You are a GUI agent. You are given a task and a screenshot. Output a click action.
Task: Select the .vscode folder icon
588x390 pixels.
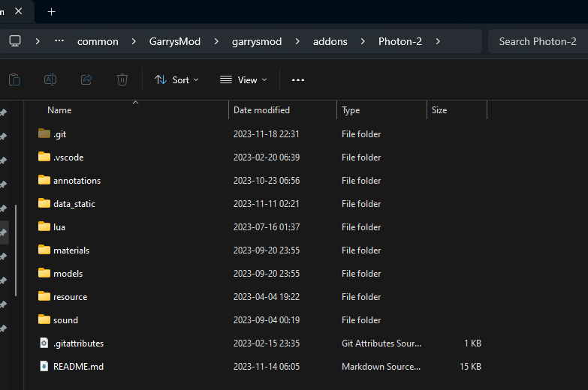pyautogui.click(x=44, y=157)
